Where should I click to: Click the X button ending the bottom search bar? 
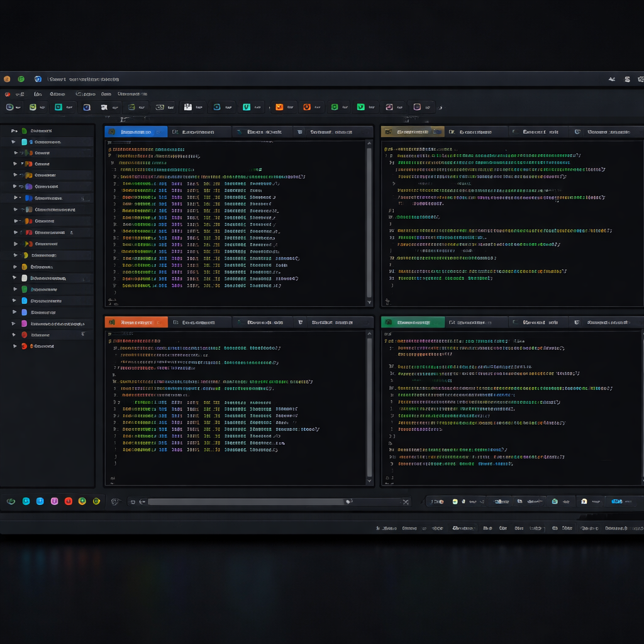pos(406,502)
